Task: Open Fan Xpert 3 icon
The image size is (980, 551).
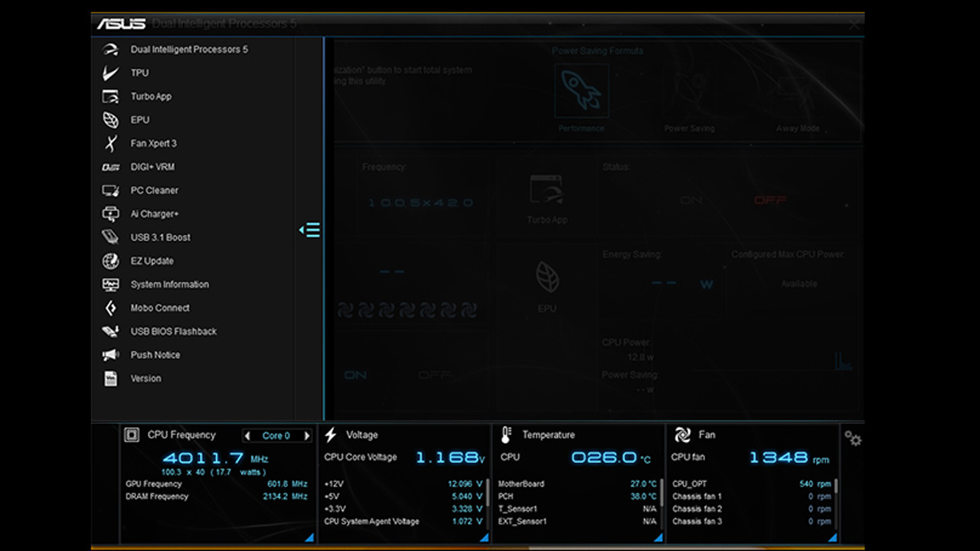Action: 111,143
